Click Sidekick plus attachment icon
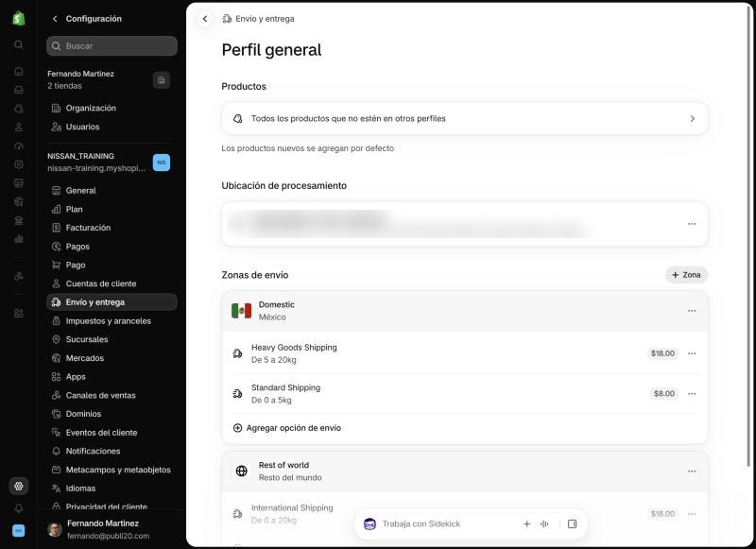 tap(526, 523)
